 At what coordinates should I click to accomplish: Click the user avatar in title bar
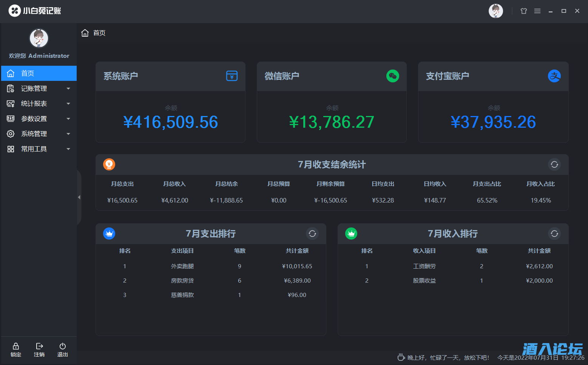point(495,11)
